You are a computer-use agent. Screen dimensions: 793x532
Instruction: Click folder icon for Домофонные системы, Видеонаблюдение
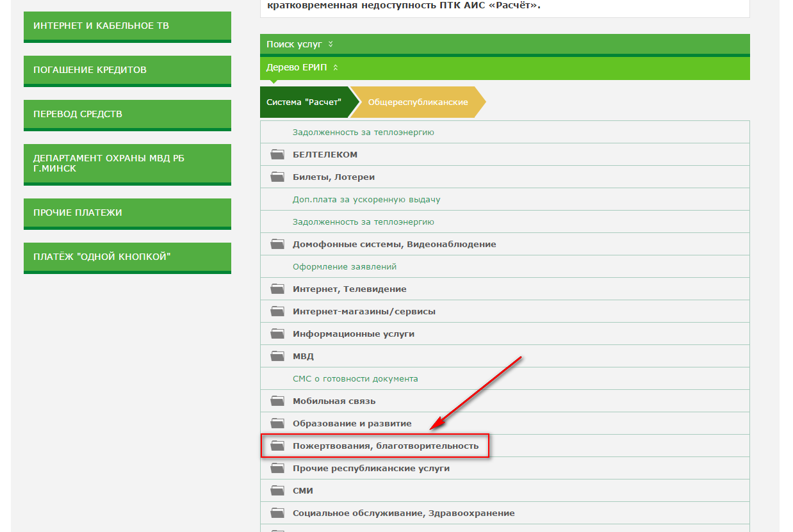[277, 244]
